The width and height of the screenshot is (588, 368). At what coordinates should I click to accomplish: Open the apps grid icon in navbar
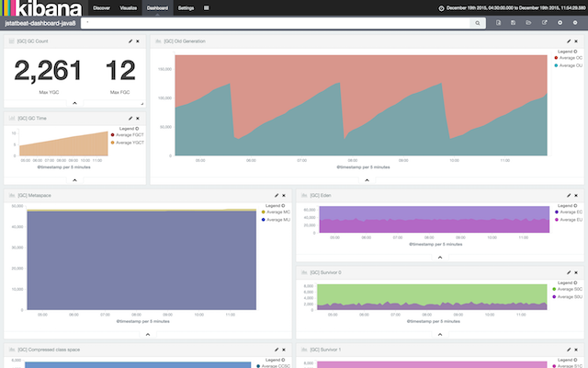click(206, 8)
